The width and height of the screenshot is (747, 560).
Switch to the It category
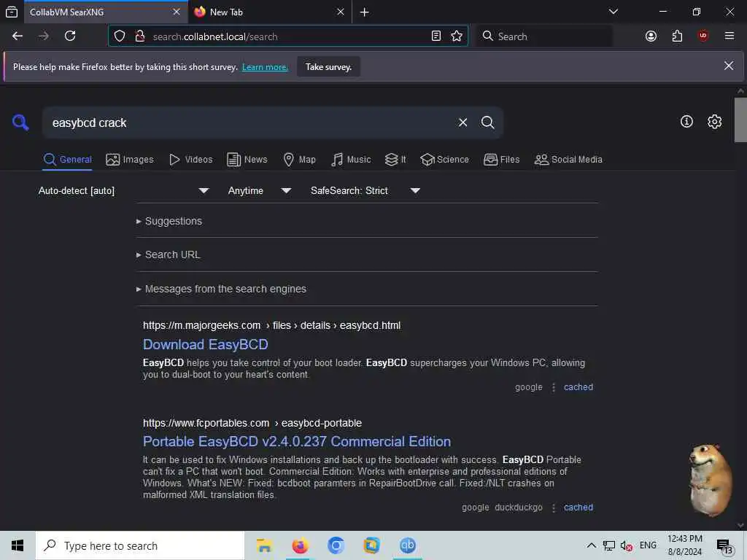tap(395, 160)
